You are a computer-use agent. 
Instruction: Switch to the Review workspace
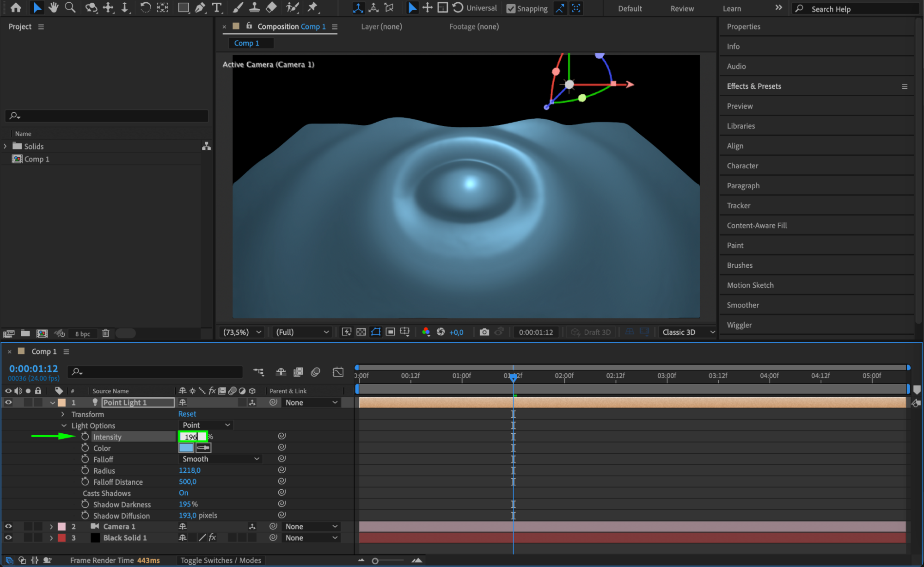coord(682,8)
